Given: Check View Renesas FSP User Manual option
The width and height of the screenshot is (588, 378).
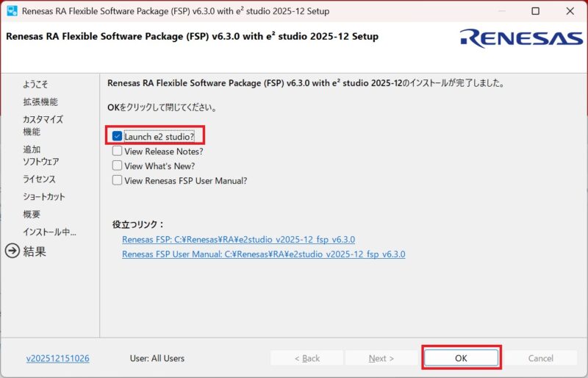Looking at the screenshot, I should click(117, 180).
